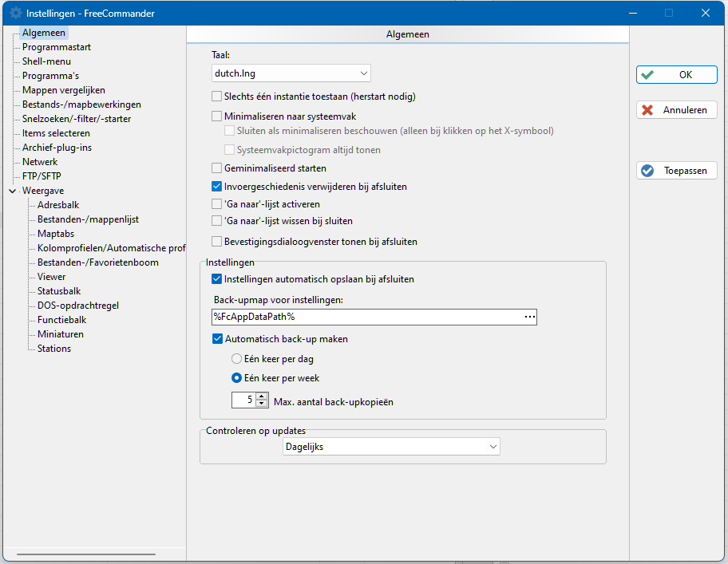Select Eén keer per dag radio button
This screenshot has width=728, height=564.
coord(236,359)
